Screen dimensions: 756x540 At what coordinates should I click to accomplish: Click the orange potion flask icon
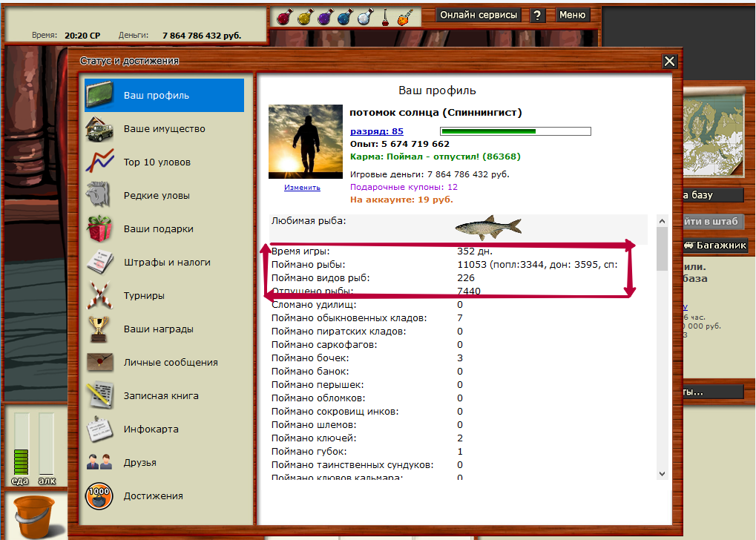(405, 17)
